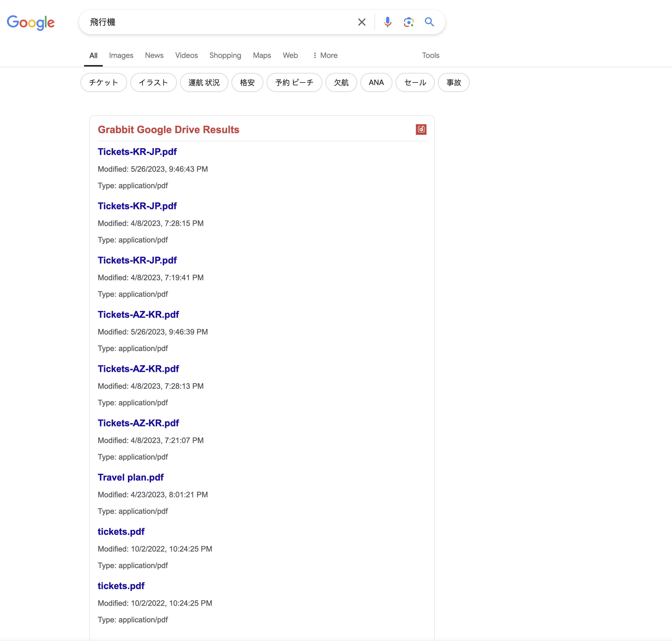Image resolution: width=672 pixels, height=641 pixels.
Task: Click the 事故 suggestion chip
Action: (453, 82)
